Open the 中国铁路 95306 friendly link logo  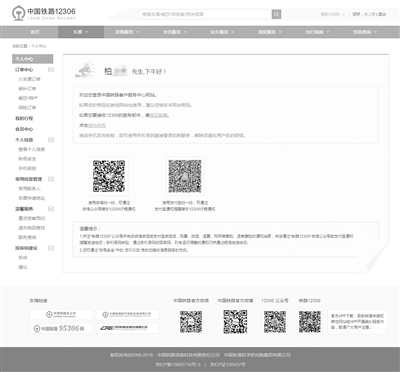(61, 328)
